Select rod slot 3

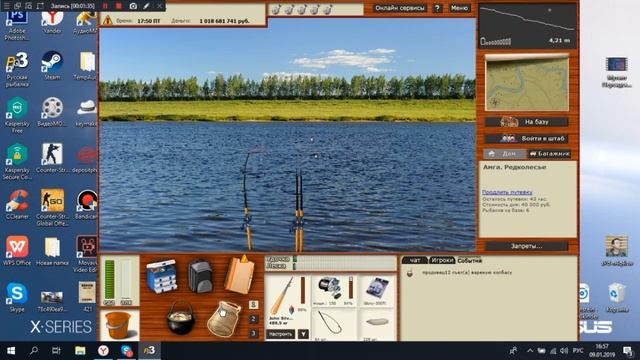(x=253, y=333)
